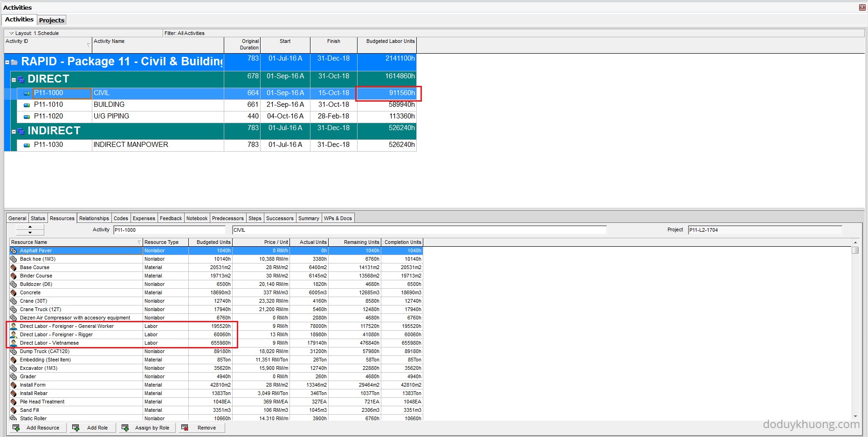
Task: Click the Assign by Role icon
Action: coord(125,428)
